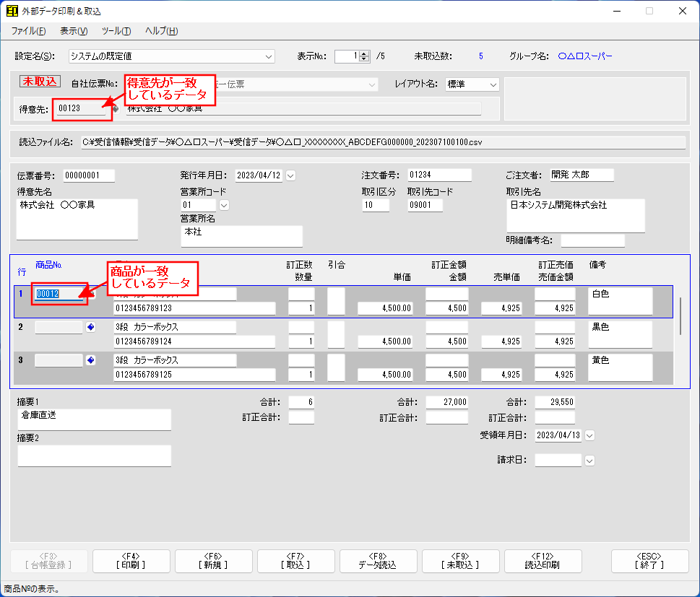The image size is (700, 597).
Task: Click the 得意先 code field 00123
Action: pyautogui.click(x=82, y=108)
